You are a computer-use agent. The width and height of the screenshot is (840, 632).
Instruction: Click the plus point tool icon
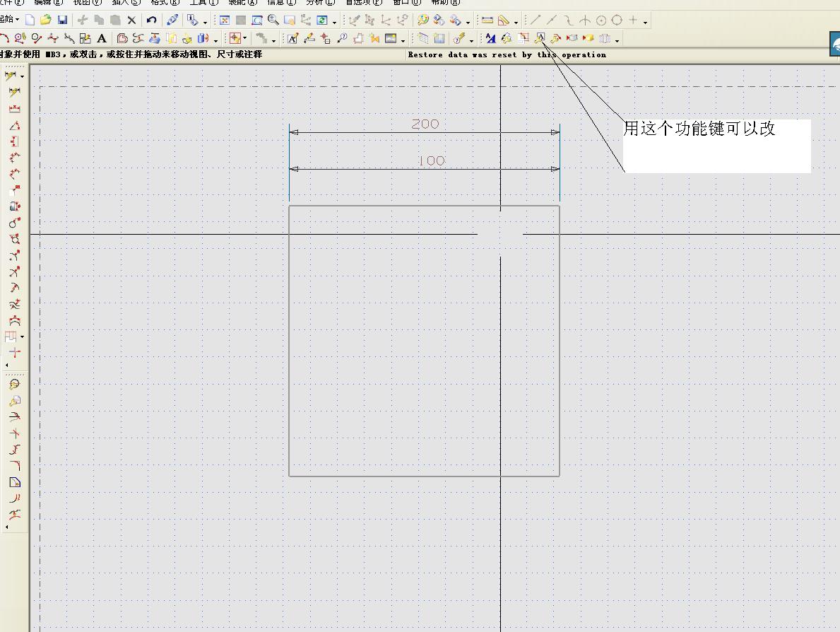tap(633, 20)
